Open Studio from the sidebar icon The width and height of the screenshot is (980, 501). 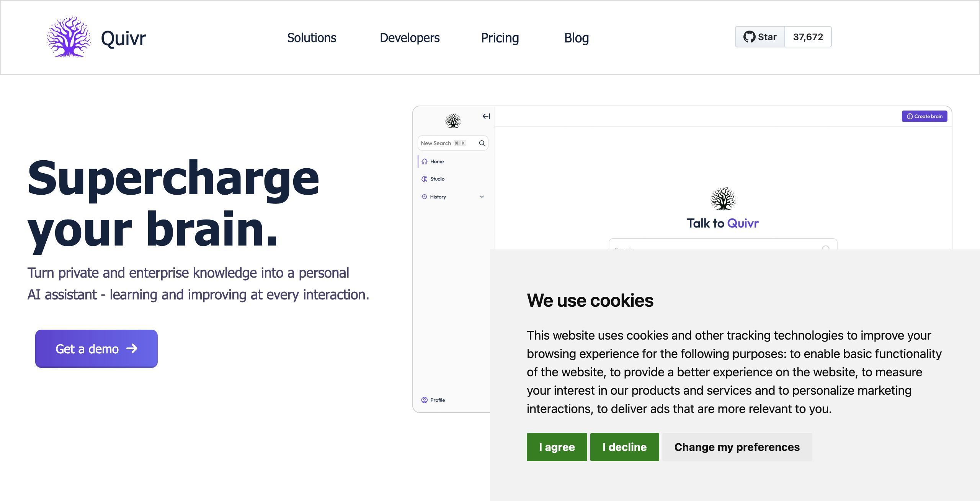click(x=425, y=179)
